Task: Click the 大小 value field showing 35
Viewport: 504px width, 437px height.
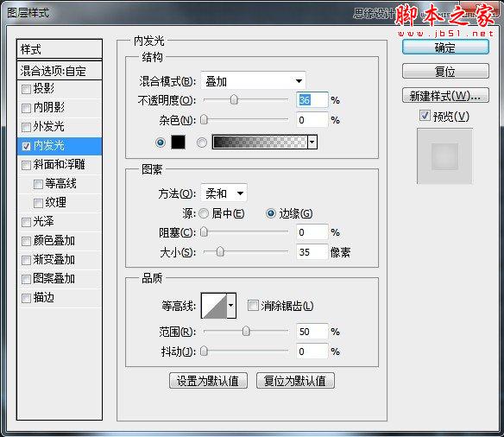Action: click(x=312, y=252)
